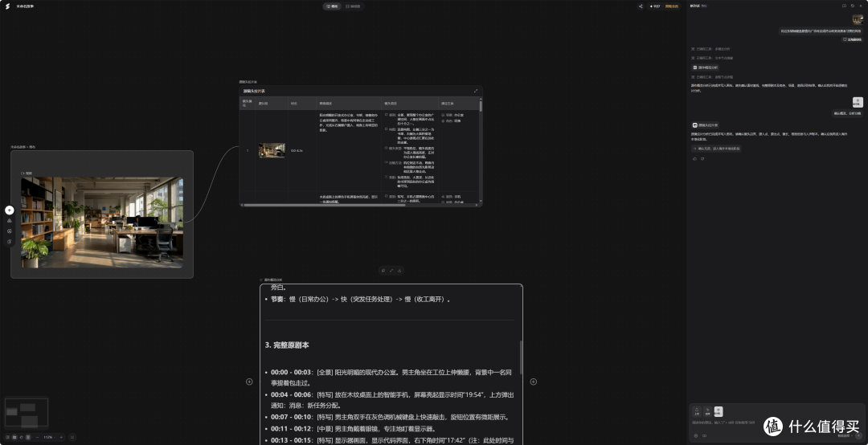Click the history icon in the chat panel header

tap(853, 6)
